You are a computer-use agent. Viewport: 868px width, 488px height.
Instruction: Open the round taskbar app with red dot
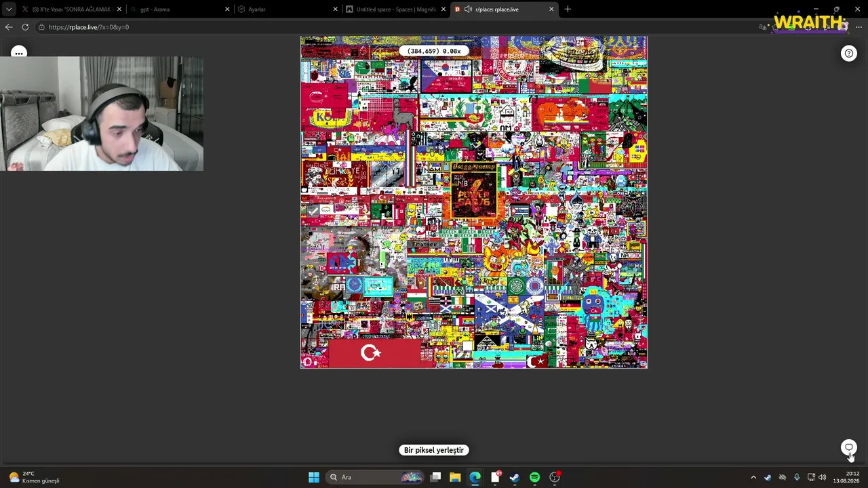555,477
